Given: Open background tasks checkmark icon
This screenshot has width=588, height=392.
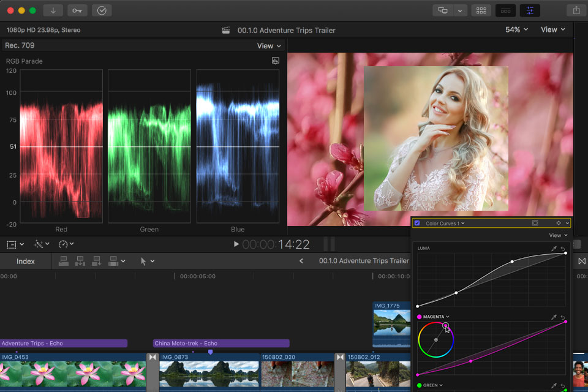Looking at the screenshot, I should [x=102, y=10].
